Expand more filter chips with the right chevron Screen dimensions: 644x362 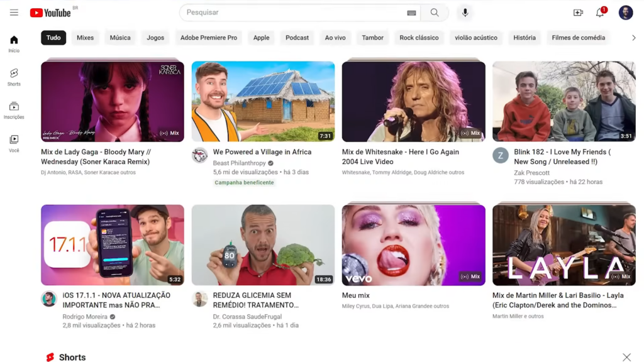635,38
